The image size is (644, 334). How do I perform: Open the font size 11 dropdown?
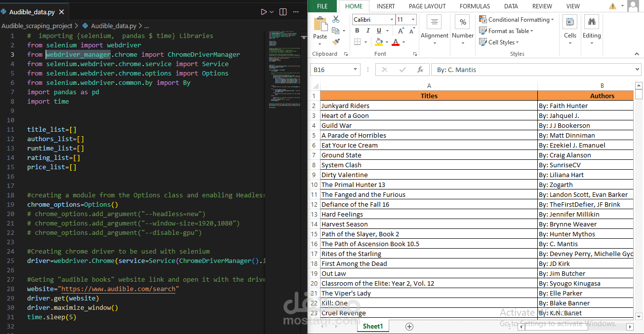click(x=413, y=20)
